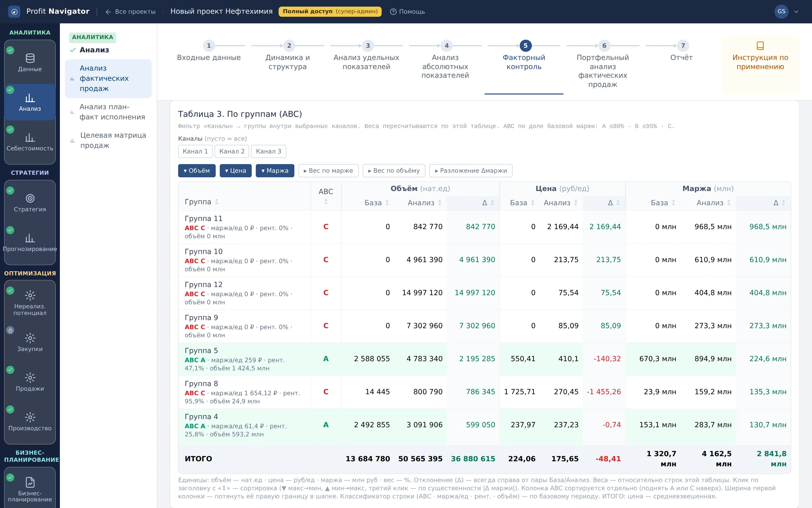The width and height of the screenshot is (812, 508).
Task: Go to step 1 Входные данные
Action: pyautogui.click(x=209, y=51)
